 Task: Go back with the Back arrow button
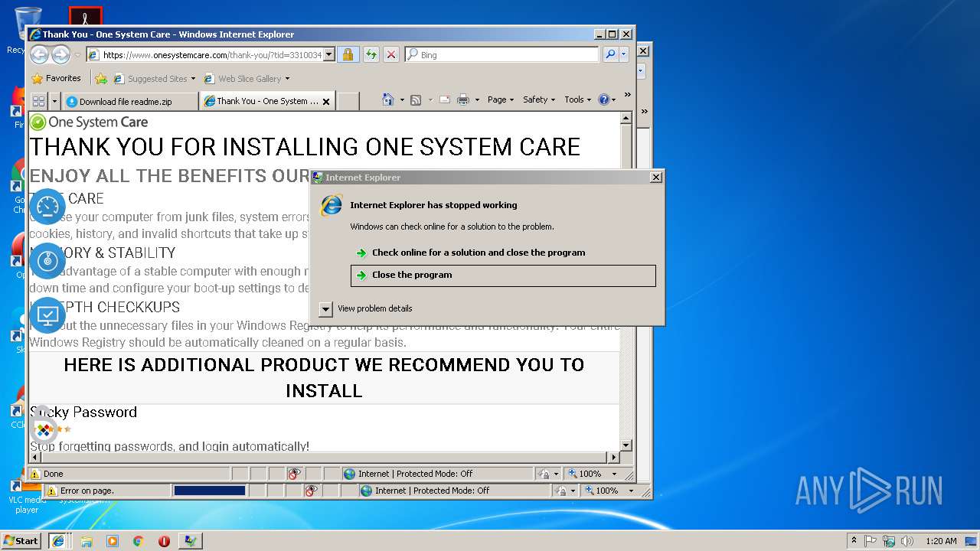[x=39, y=54]
